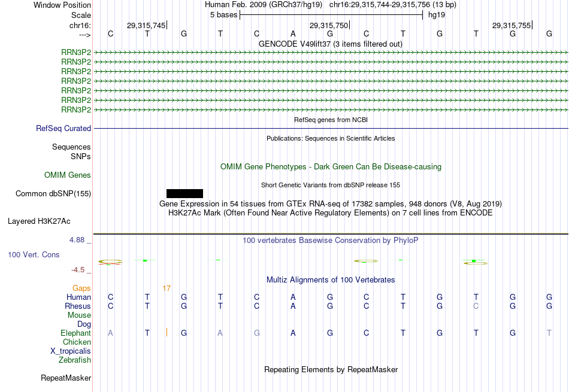Click the Window Position label
The image size is (569, 392).
62,5
